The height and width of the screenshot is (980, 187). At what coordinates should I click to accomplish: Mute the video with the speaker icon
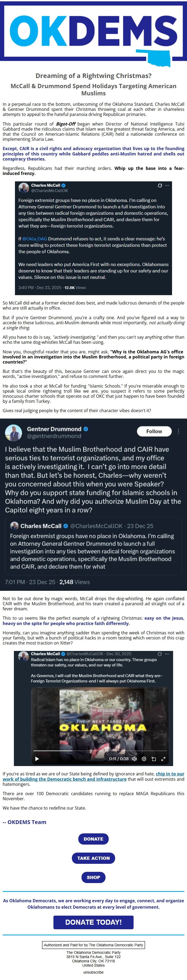coord(134,759)
